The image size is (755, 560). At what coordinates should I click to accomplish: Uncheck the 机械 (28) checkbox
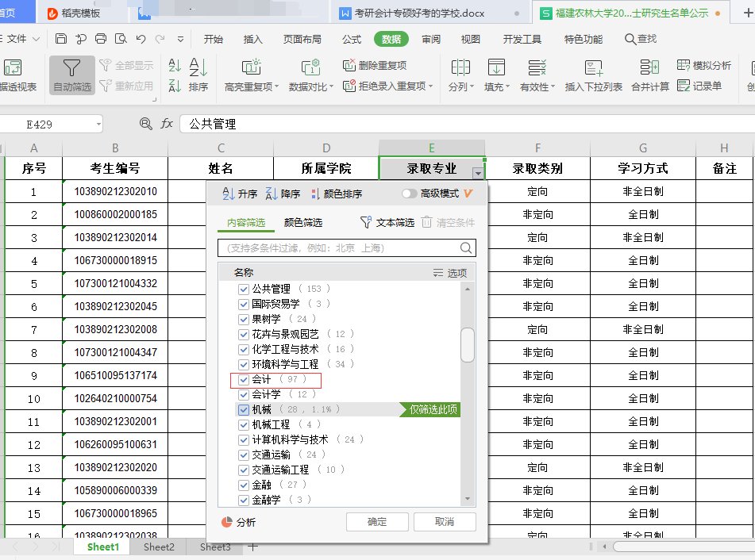[244, 410]
